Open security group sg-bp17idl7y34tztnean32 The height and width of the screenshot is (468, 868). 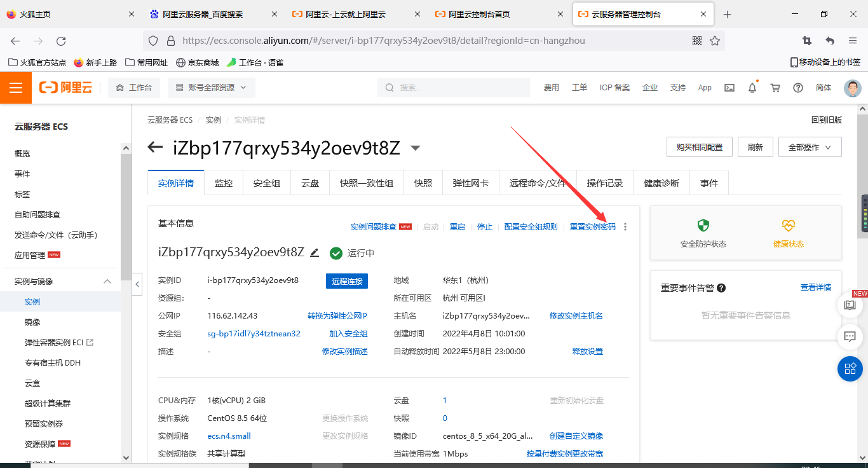coord(254,334)
